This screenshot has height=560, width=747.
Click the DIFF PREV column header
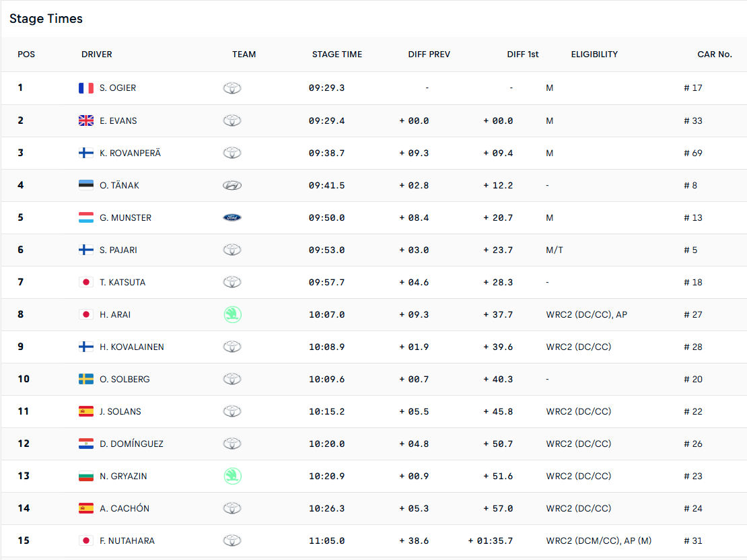429,55
